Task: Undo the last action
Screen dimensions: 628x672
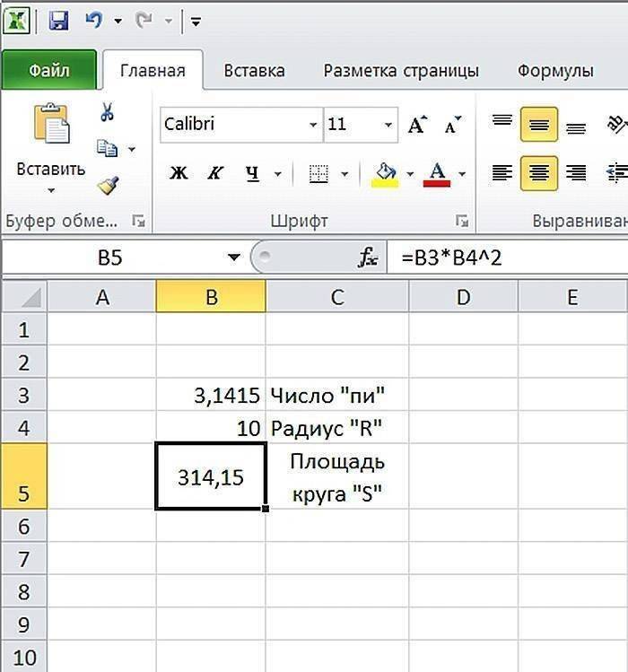Action: (94, 20)
